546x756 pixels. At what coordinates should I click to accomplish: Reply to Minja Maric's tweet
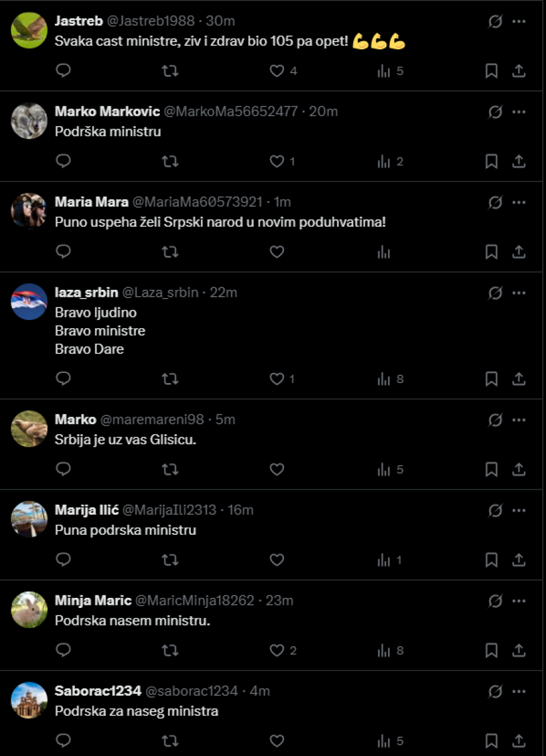pyautogui.click(x=63, y=651)
